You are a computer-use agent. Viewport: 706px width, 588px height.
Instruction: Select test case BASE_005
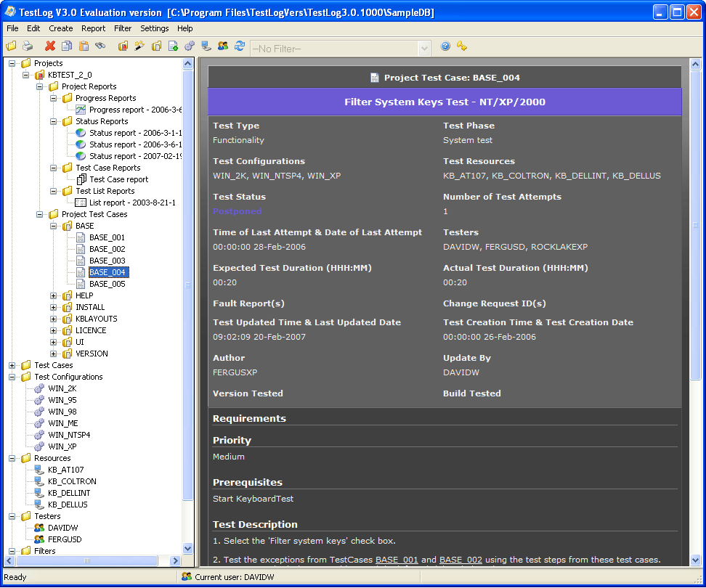(x=107, y=285)
